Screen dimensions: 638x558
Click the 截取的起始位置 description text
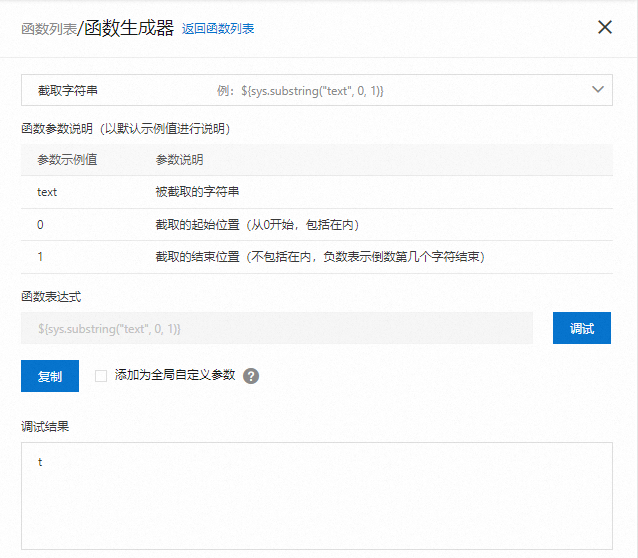257,225
